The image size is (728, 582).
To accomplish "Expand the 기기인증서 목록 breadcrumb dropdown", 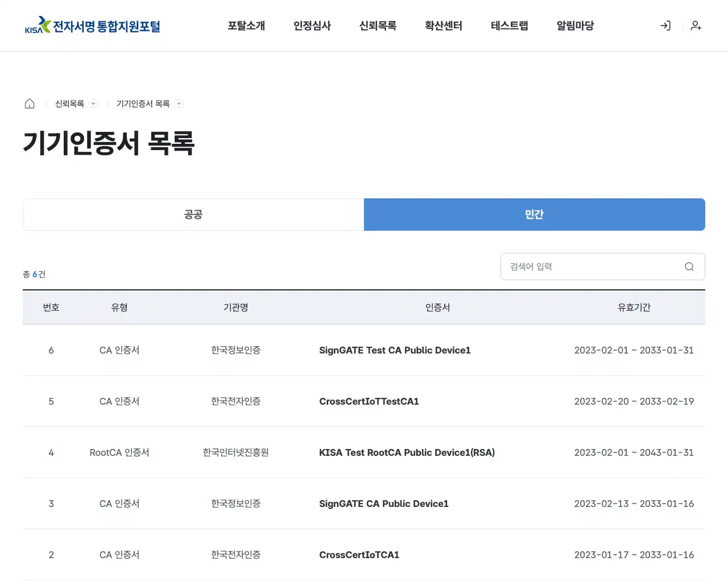I will (179, 103).
